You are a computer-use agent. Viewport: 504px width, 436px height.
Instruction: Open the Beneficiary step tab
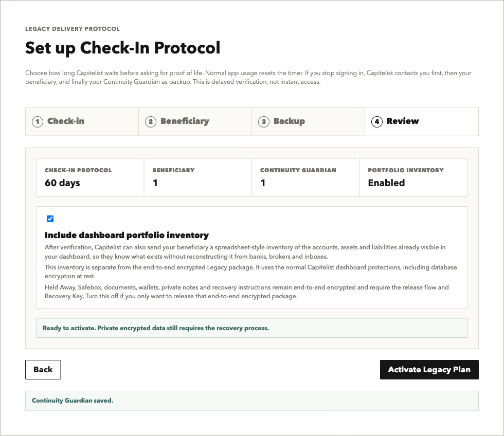[195, 121]
